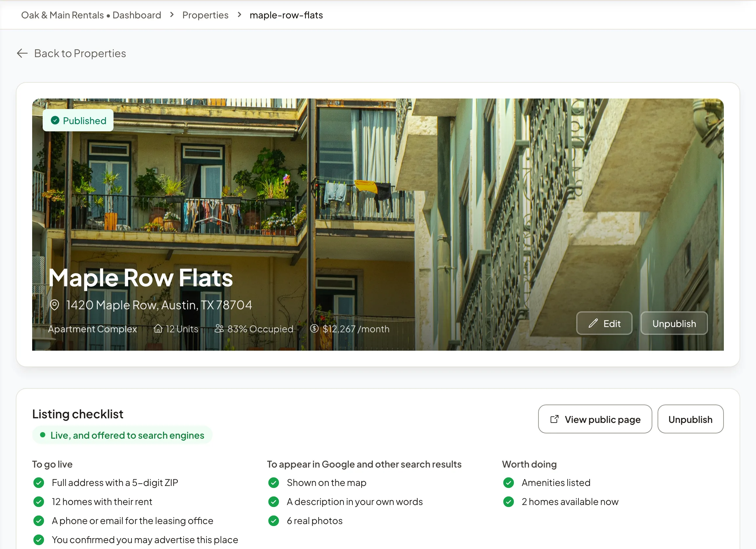Click 6 real photos item

pyautogui.click(x=315, y=521)
